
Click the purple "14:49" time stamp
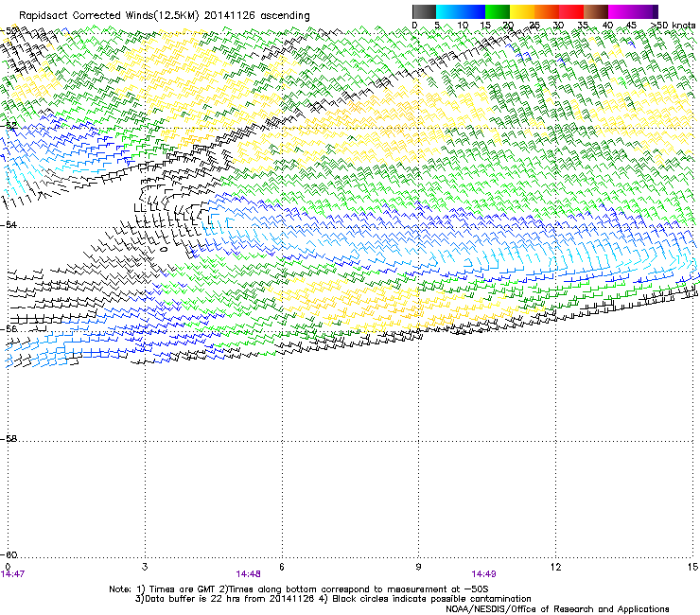click(x=484, y=574)
